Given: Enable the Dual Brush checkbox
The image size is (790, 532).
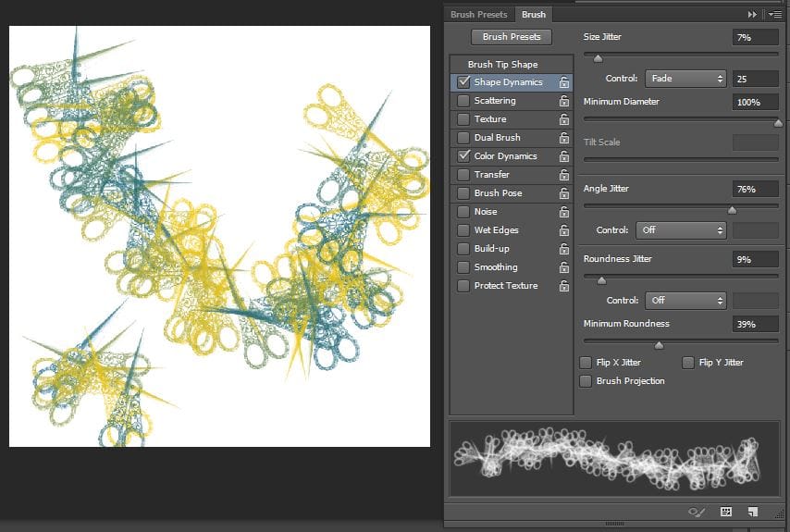Looking at the screenshot, I should tap(463, 138).
